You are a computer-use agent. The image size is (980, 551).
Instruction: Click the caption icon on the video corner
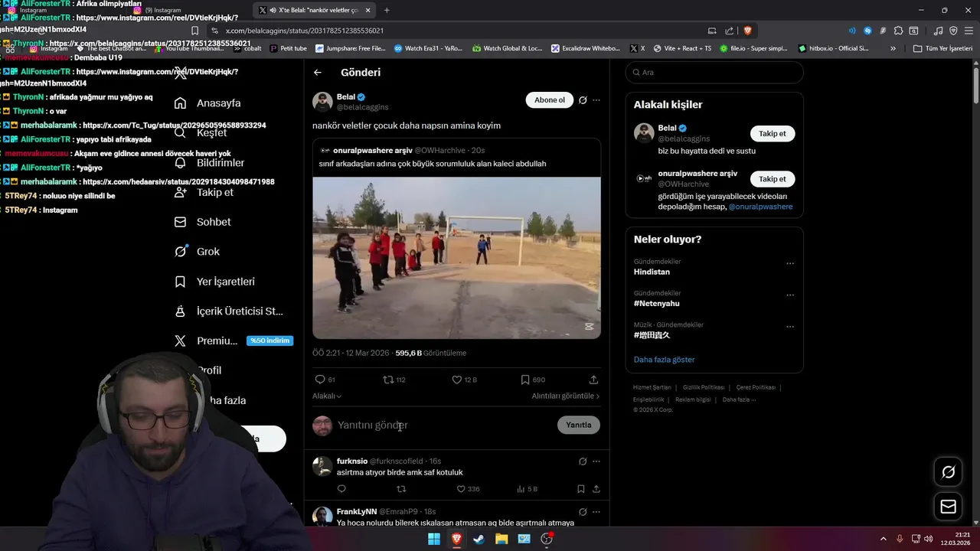click(x=589, y=327)
